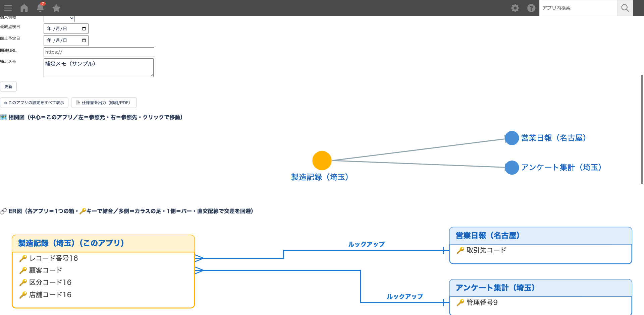The height and width of the screenshot is (315, 644).
Task: Click lower ルックアップ relation label near アンケート集計
Action: click(405, 297)
